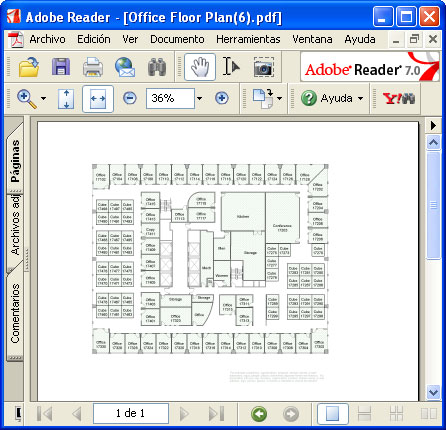Open search with the binoculars icon

(x=157, y=67)
